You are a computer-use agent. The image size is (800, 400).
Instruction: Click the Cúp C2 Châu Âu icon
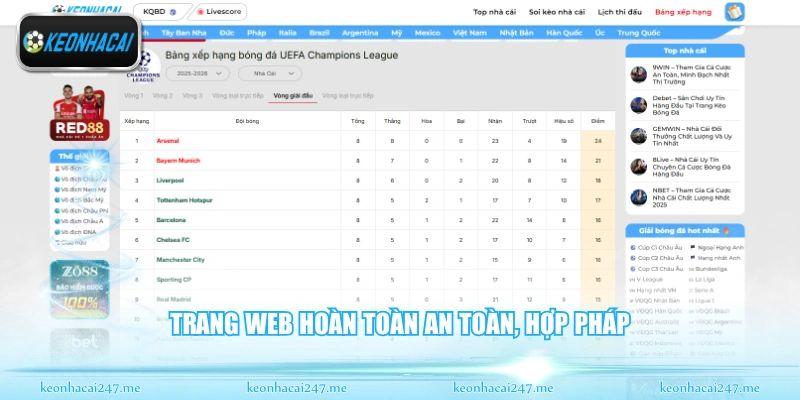[633, 258]
